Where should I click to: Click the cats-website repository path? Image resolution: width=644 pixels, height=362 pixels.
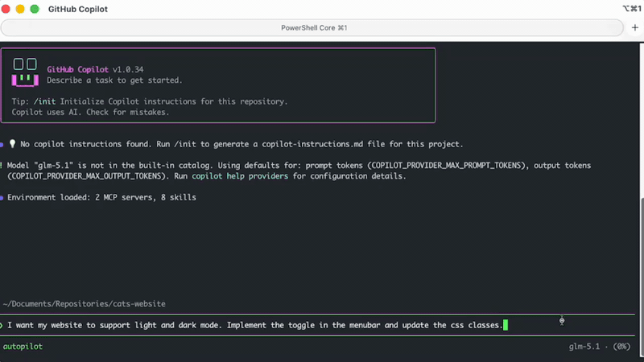coord(84,304)
